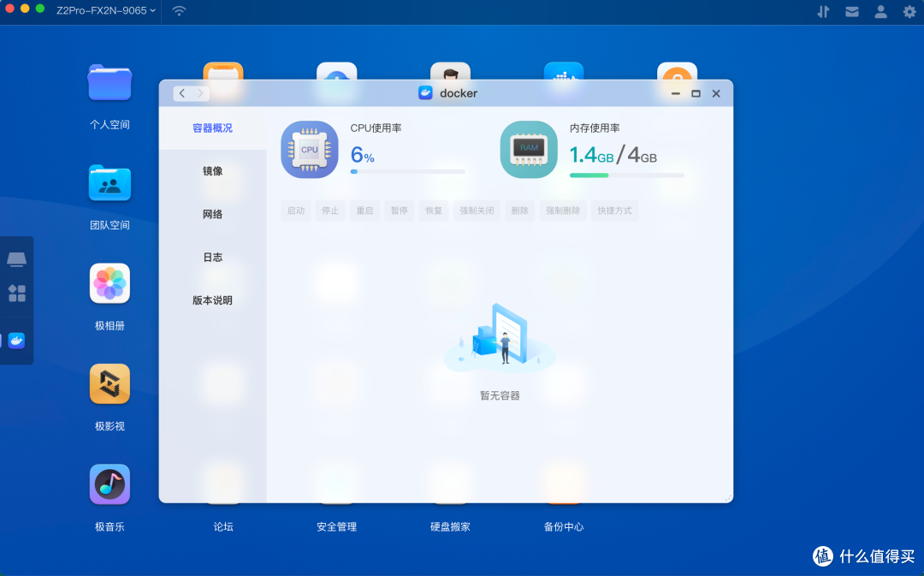Close the docker window
924x576 pixels.
pyautogui.click(x=716, y=93)
